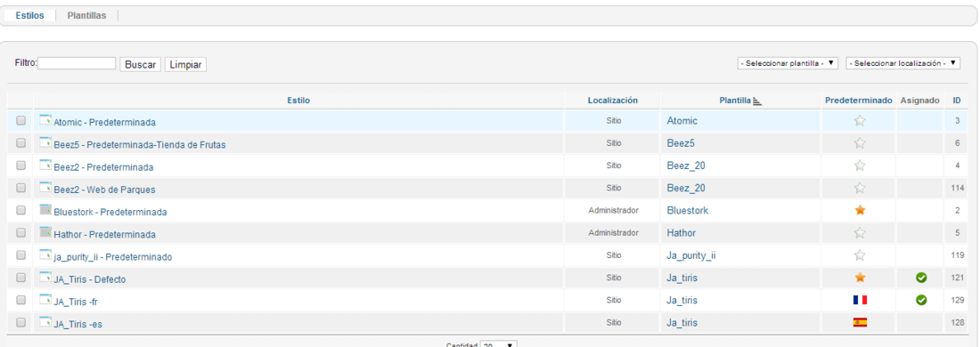Click the preview icon beside JA_Tiris - Defecto
The height and width of the screenshot is (347, 980).
pyautogui.click(x=45, y=277)
